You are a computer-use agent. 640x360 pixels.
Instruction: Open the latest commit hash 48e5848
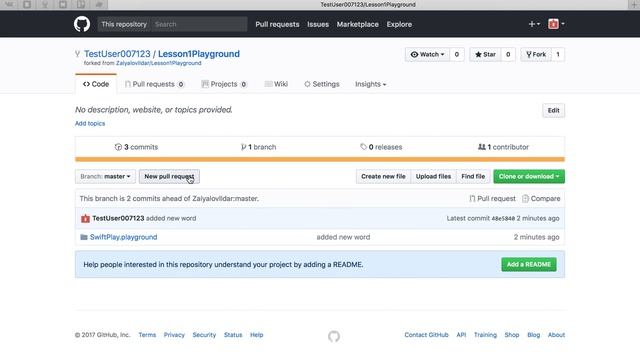pos(503,219)
